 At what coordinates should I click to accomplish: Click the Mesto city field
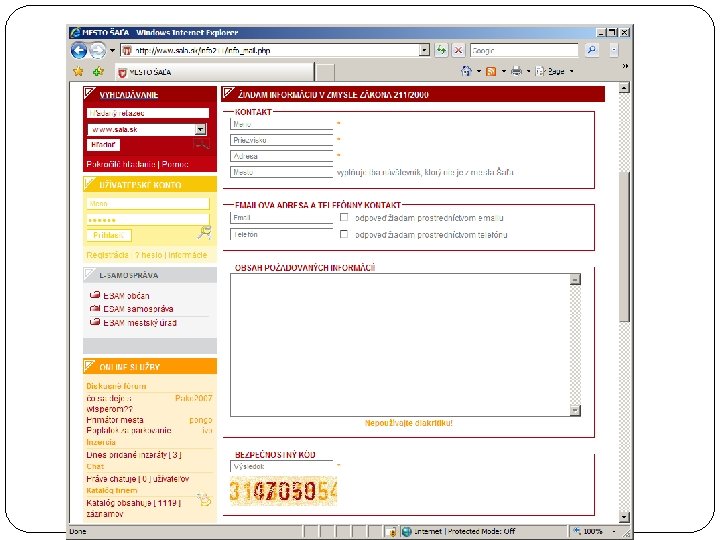(x=281, y=172)
